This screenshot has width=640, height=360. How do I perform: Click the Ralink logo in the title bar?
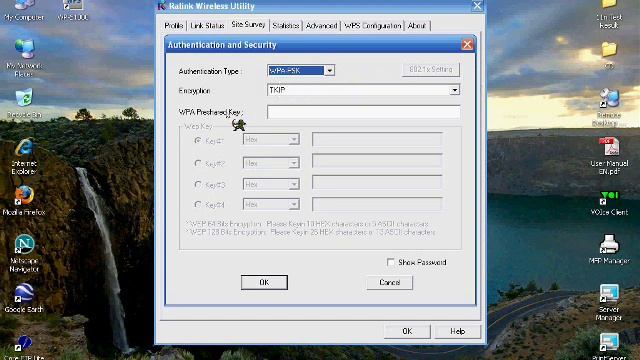[x=162, y=6]
